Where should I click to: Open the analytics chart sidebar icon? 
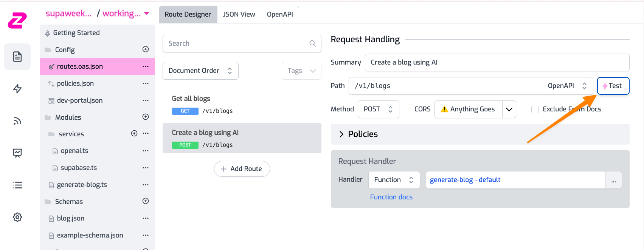click(x=17, y=153)
